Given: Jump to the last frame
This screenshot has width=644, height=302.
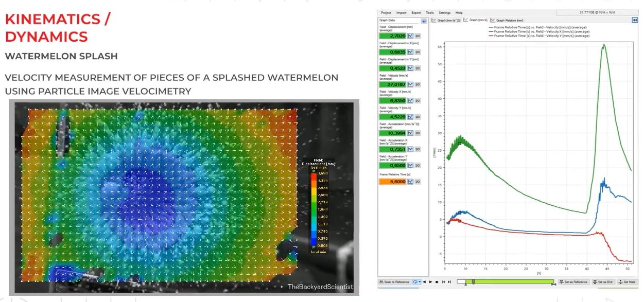Looking at the screenshot, I should [449, 282].
